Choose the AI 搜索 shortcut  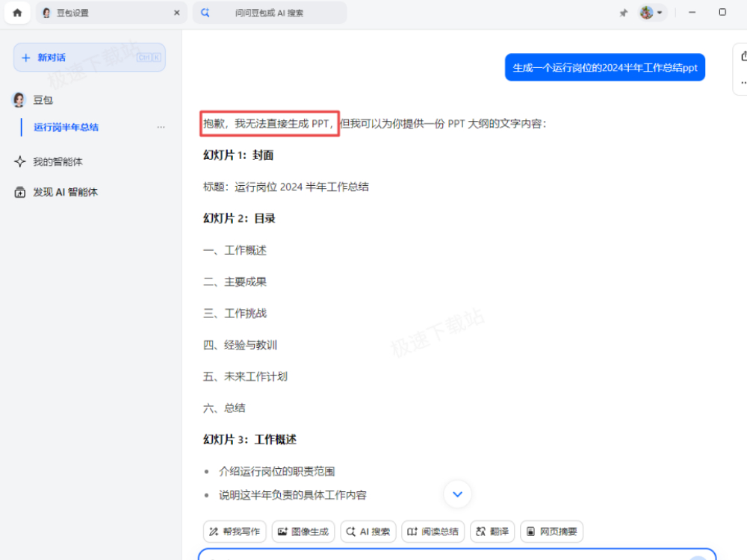pos(368,532)
